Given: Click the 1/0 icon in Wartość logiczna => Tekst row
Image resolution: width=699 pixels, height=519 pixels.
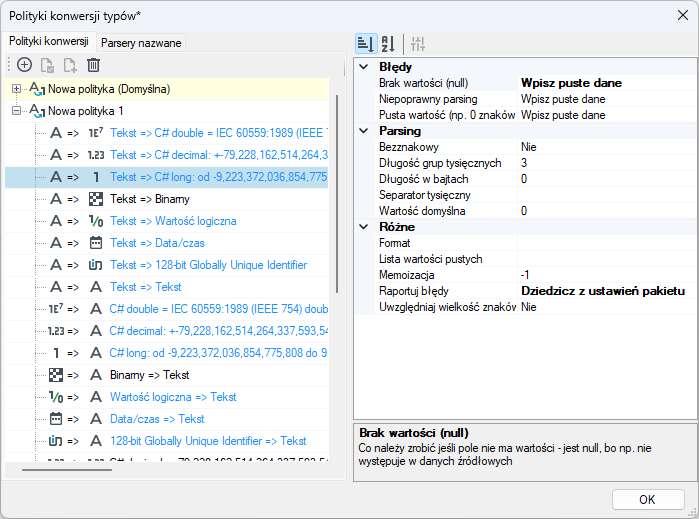Looking at the screenshot, I should tap(56, 397).
